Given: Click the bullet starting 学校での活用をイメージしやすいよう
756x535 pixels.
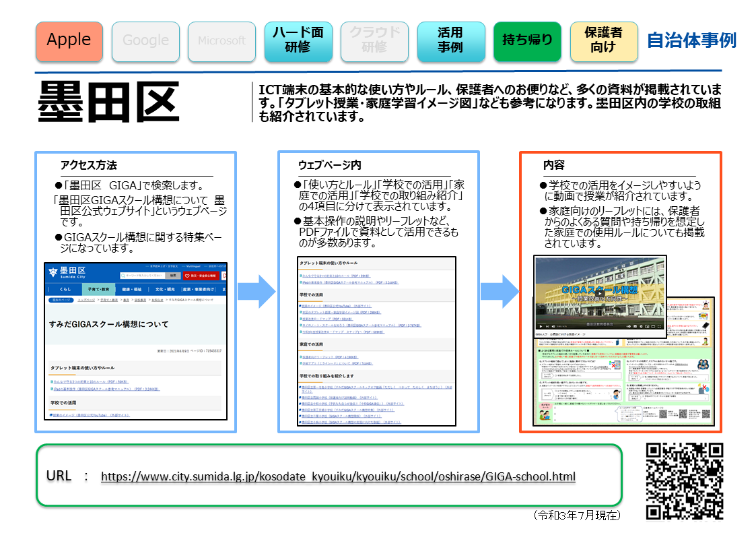Looking at the screenshot, I should pyautogui.click(x=620, y=191).
